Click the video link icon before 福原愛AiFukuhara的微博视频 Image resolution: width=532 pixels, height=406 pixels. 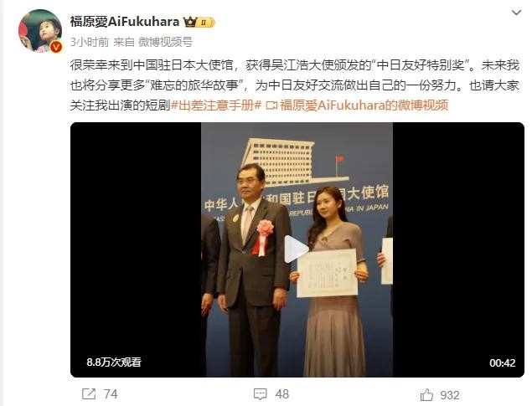[271, 105]
